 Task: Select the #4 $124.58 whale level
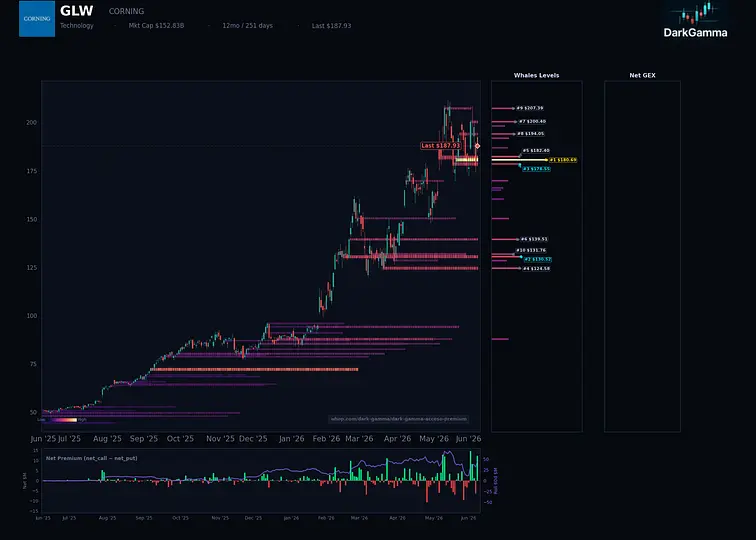[x=536, y=269]
